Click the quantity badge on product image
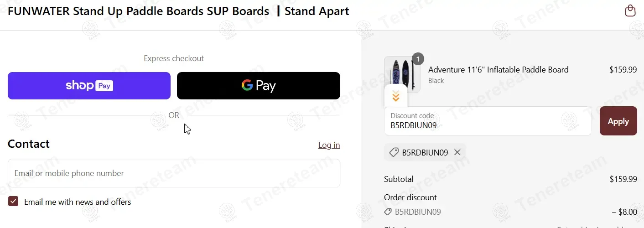The image size is (644, 228). coord(418,59)
